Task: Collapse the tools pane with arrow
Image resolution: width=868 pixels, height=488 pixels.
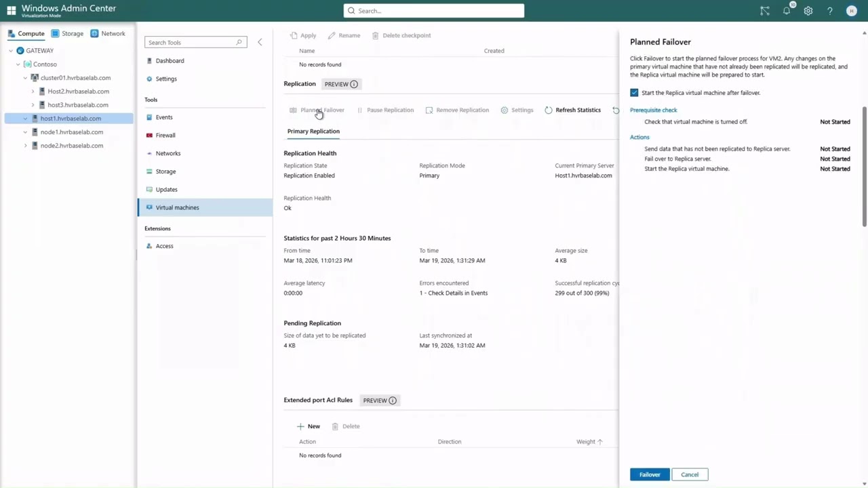Action: tap(260, 42)
